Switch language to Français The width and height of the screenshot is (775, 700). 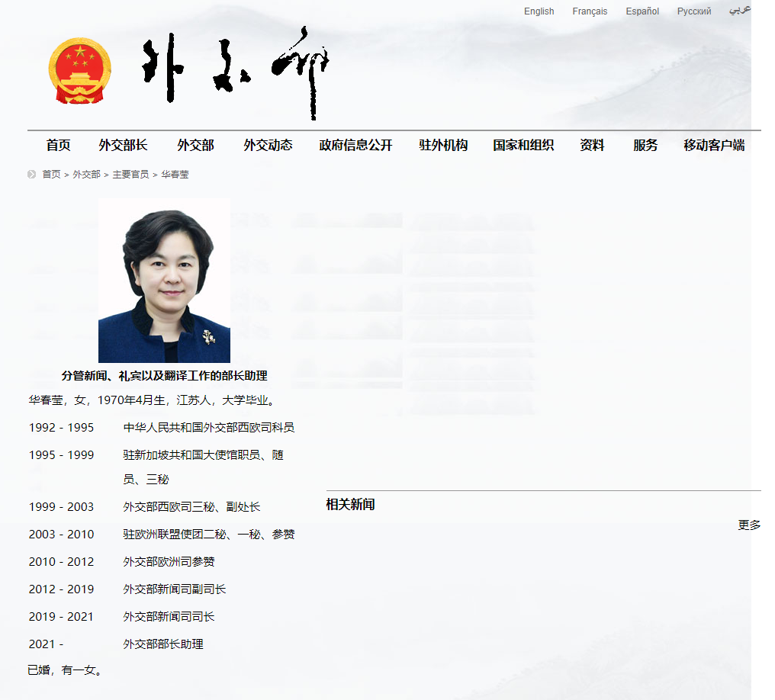click(590, 11)
